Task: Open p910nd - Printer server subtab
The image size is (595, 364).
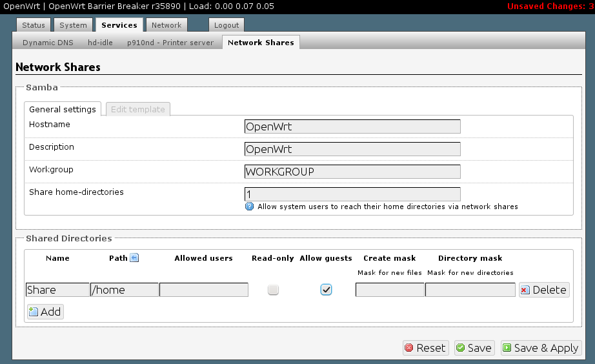Action: (170, 43)
